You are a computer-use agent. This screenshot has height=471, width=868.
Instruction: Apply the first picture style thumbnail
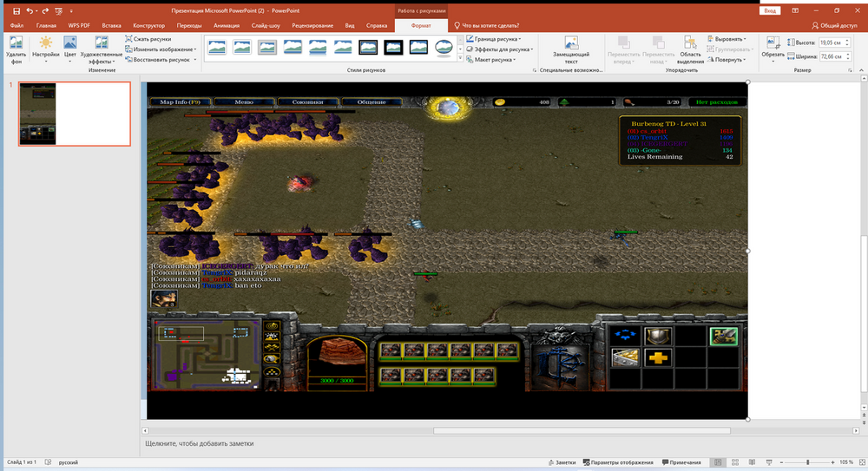tap(217, 47)
